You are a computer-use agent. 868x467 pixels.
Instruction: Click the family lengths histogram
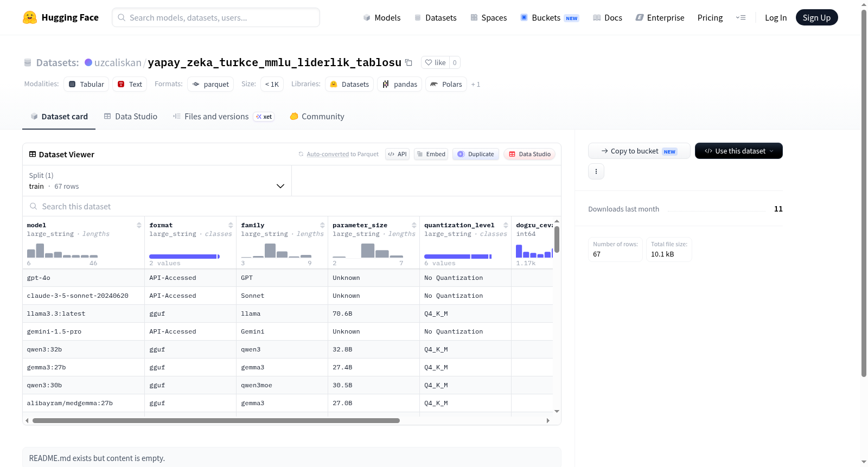(276, 250)
